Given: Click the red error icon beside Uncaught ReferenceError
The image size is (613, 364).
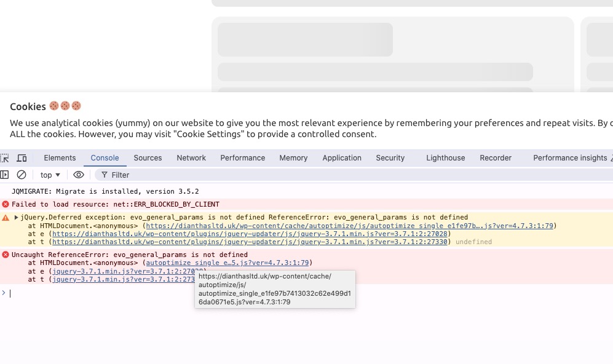Looking at the screenshot, I should pos(6,255).
